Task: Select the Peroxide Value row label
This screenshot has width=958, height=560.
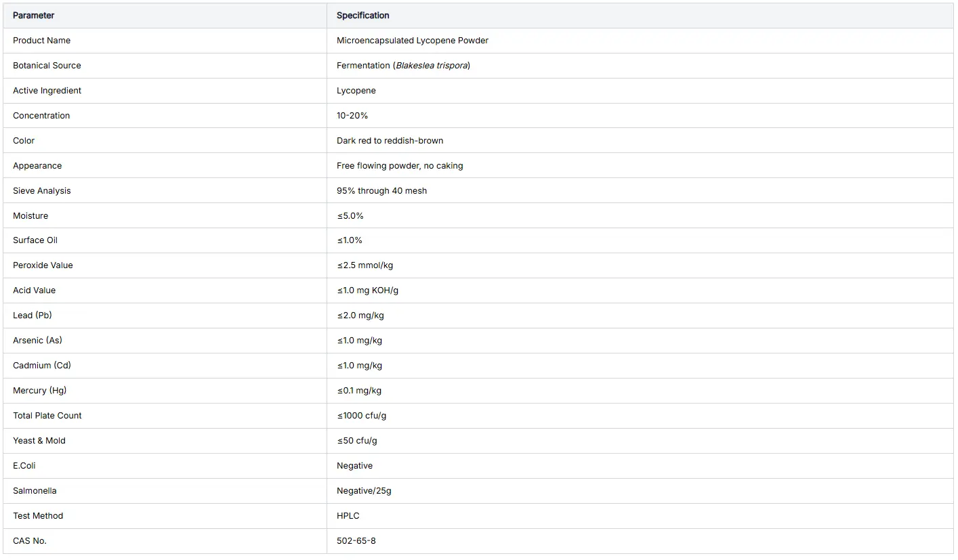Action: pos(43,265)
